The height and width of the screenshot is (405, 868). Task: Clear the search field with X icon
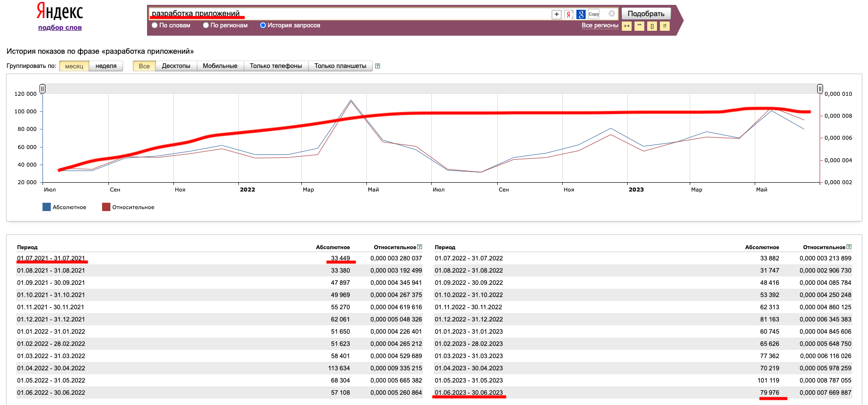[612, 14]
